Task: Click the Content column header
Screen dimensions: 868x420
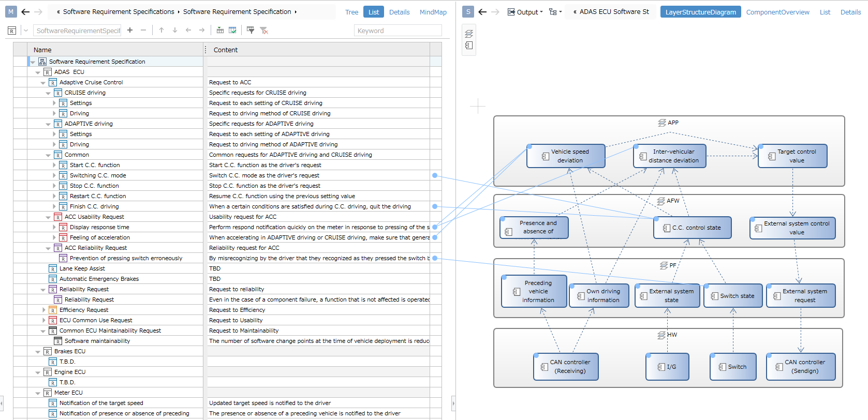Action: coord(317,50)
